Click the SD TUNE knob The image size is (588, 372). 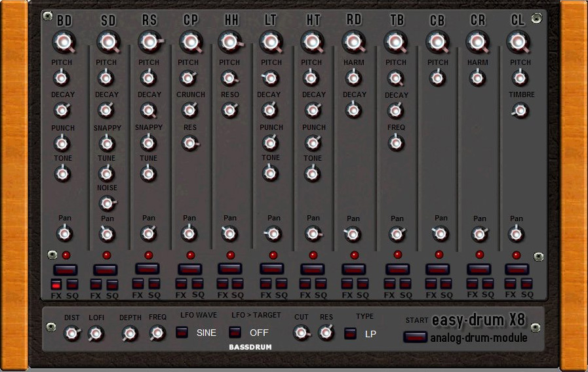106,174
